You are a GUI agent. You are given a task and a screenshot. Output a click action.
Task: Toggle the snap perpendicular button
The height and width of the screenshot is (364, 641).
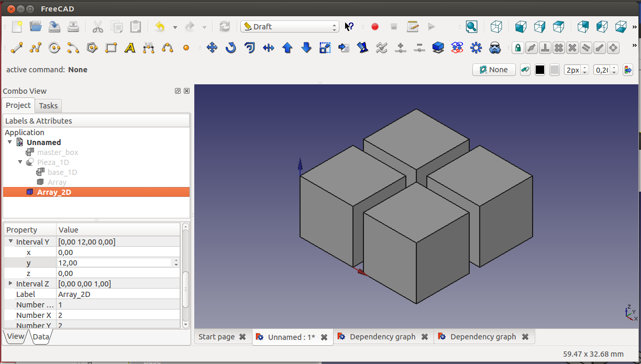pyautogui.click(x=545, y=48)
